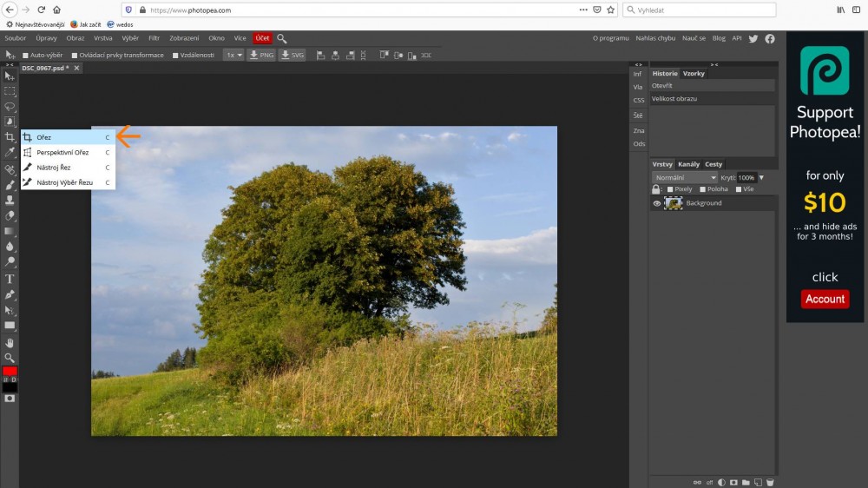Select the Lasso tool
The width and height of the screenshot is (868, 488).
click(x=10, y=106)
